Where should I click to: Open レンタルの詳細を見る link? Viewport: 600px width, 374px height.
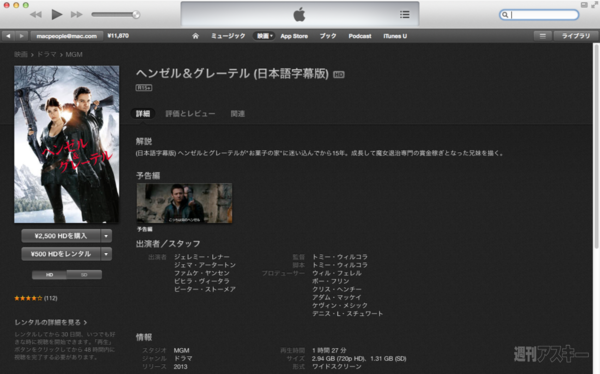coord(51,322)
